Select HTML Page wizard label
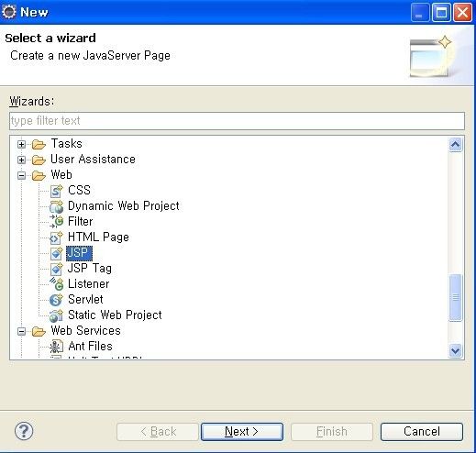The height and width of the screenshot is (453, 476). click(98, 238)
